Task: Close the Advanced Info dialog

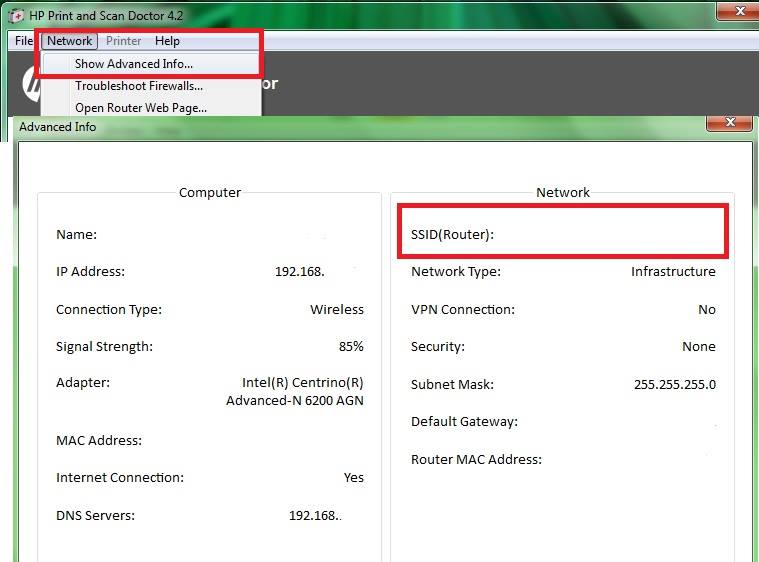Action: coord(730,122)
